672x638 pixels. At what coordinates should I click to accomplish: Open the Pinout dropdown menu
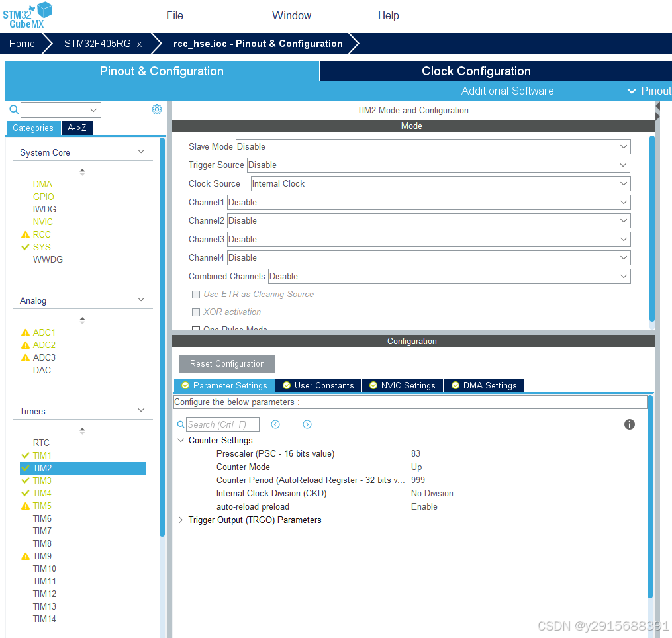tap(649, 91)
